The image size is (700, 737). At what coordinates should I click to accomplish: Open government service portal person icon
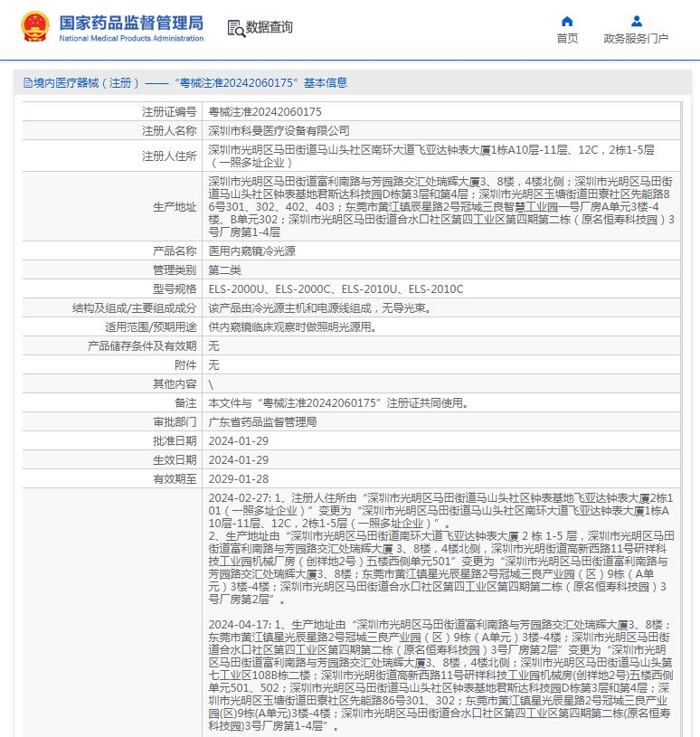coord(637,21)
